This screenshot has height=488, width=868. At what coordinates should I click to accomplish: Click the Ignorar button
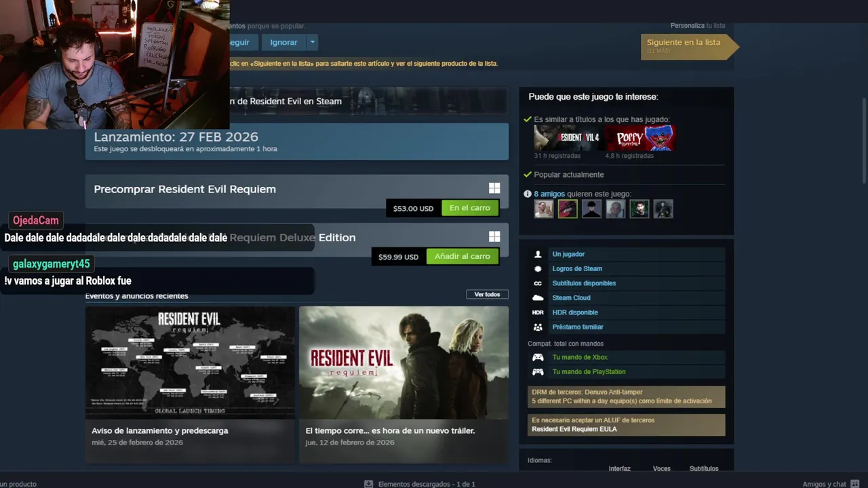[x=283, y=42]
